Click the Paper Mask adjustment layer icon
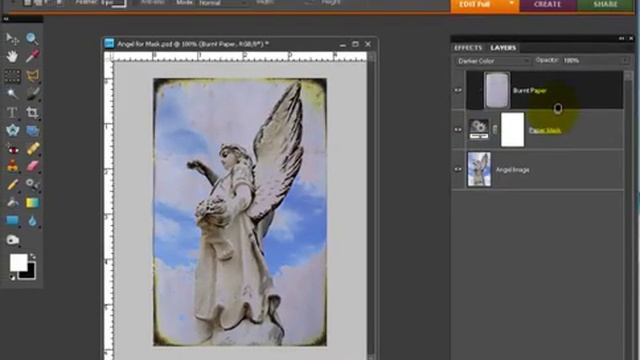Screen dimensions: 640x360 [478, 129]
